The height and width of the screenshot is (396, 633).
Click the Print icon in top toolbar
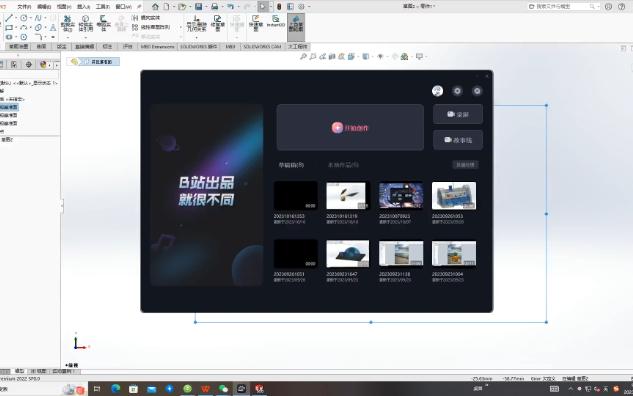tap(215, 6)
